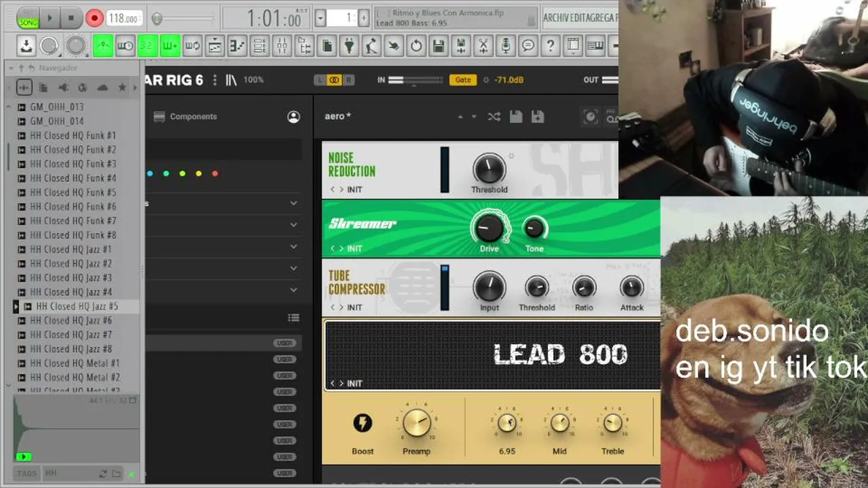Image resolution: width=868 pixels, height=488 pixels.
Task: Switch to the browser plugin database speaker tab
Action: pos(63,87)
